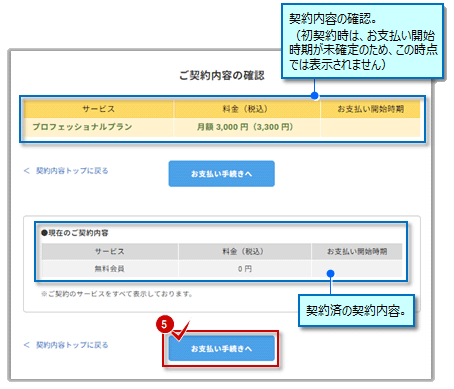This screenshot has height=389, width=454.
Task: Click the upper お支払い手続きへ button
Action: 221,174
